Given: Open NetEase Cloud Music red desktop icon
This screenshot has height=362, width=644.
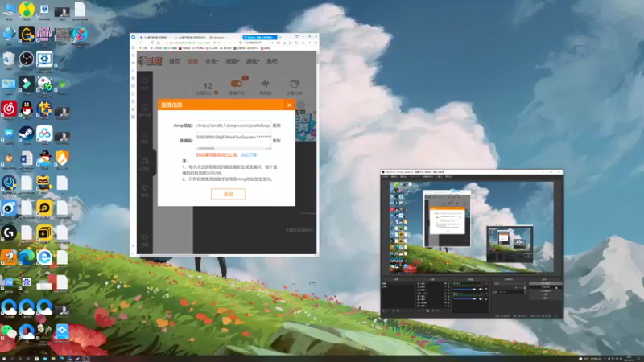Looking at the screenshot, I should point(9,109).
